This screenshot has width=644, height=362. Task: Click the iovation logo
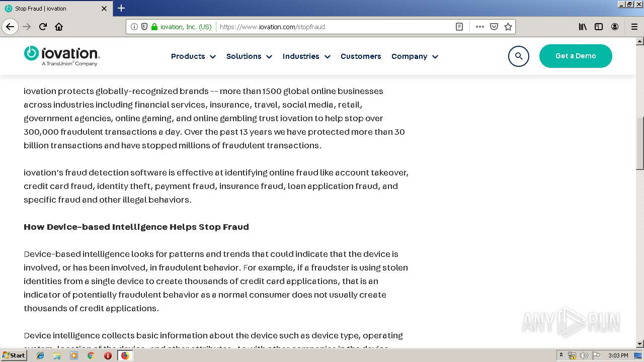coord(62,56)
